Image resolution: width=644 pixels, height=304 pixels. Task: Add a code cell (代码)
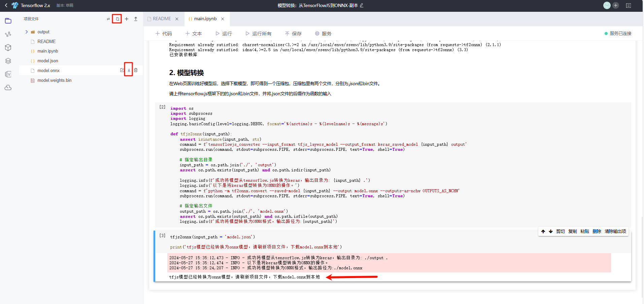click(164, 34)
